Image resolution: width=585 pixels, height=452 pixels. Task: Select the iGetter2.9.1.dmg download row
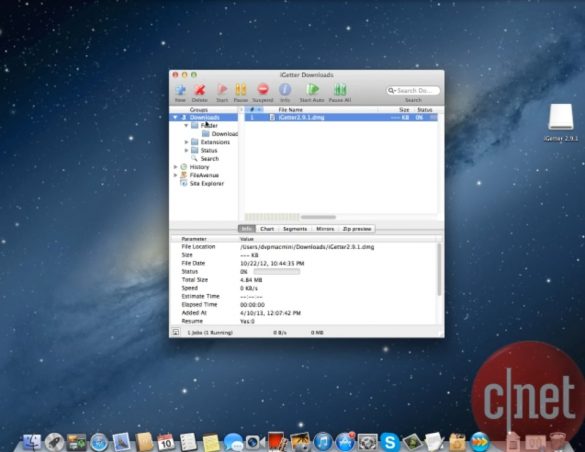pyautogui.click(x=341, y=117)
